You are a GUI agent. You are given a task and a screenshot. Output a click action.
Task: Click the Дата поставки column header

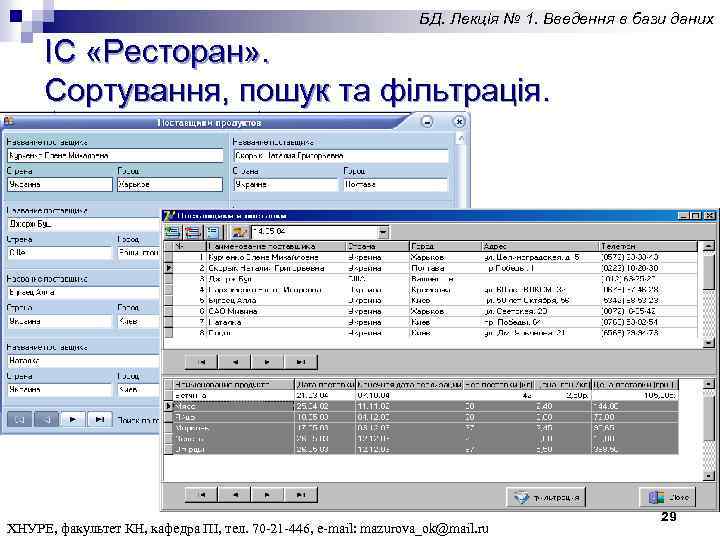click(325, 384)
